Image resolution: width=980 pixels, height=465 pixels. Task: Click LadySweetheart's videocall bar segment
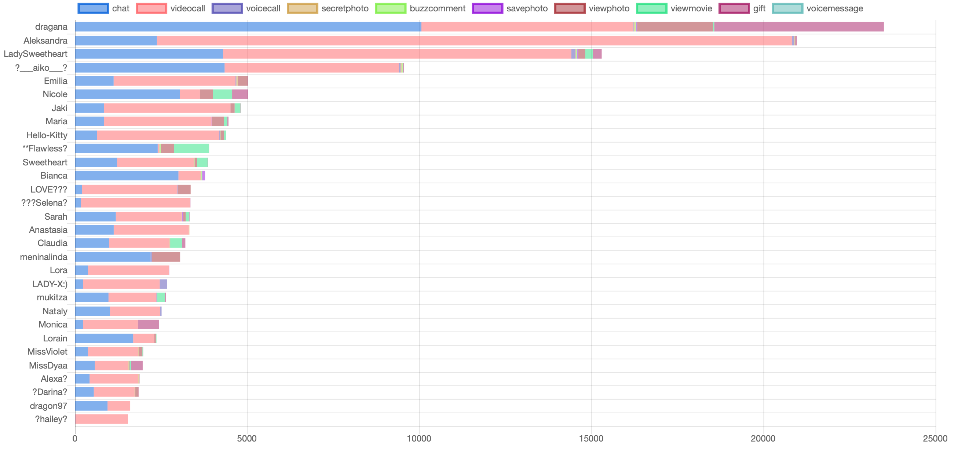pyautogui.click(x=397, y=54)
